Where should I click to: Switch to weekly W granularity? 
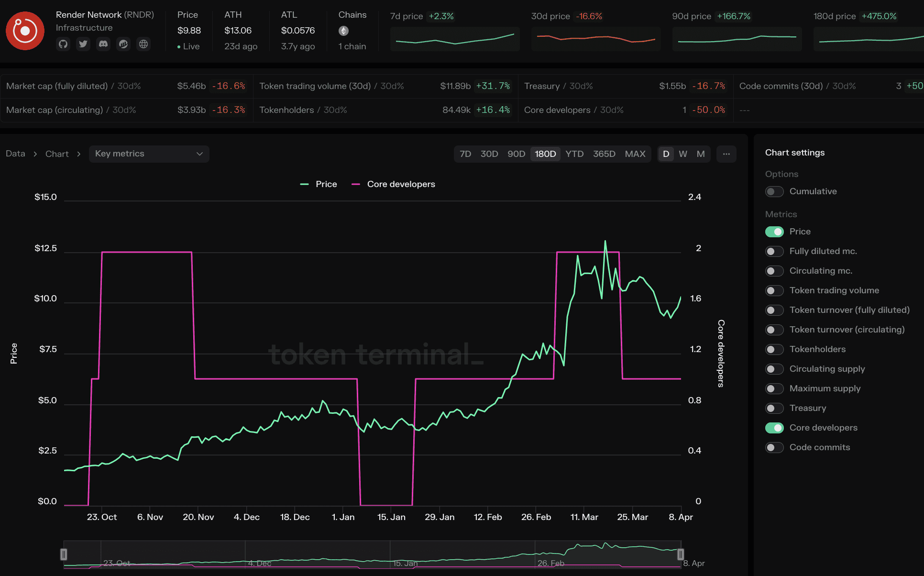682,154
